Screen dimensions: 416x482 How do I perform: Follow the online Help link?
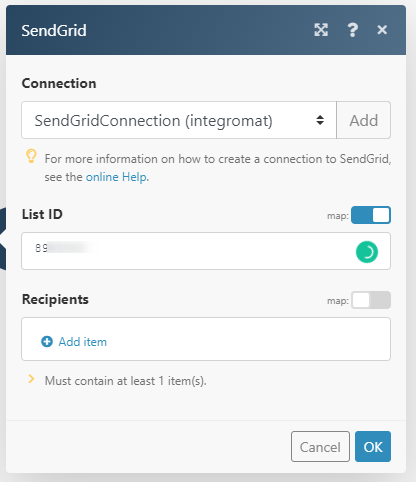(116, 177)
